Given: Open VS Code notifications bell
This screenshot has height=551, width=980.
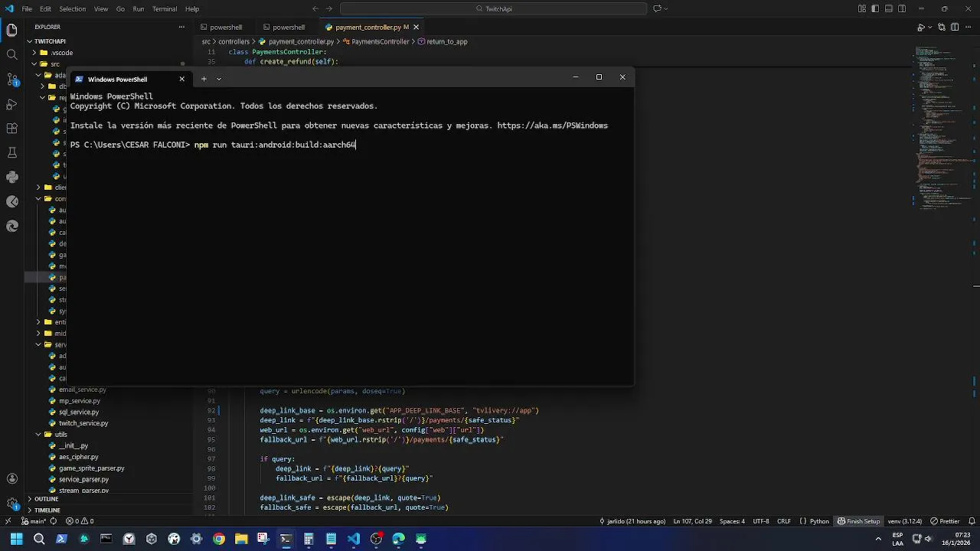Looking at the screenshot, I should point(970,521).
